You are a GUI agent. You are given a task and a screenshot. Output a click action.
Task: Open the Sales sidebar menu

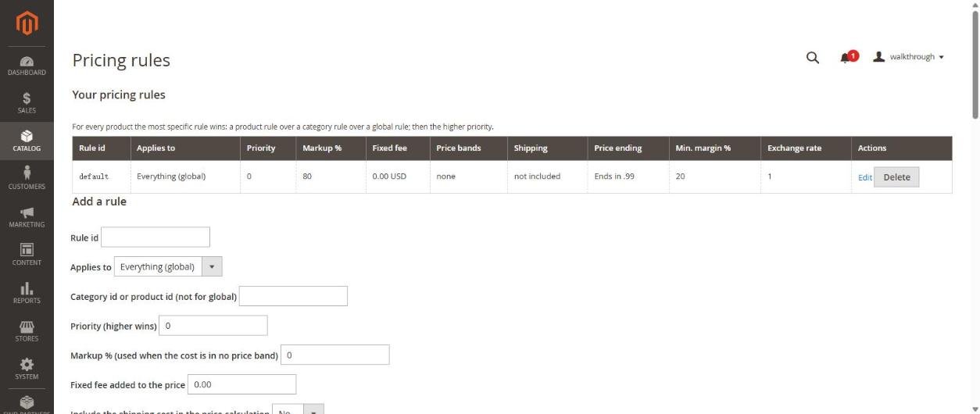point(27,102)
